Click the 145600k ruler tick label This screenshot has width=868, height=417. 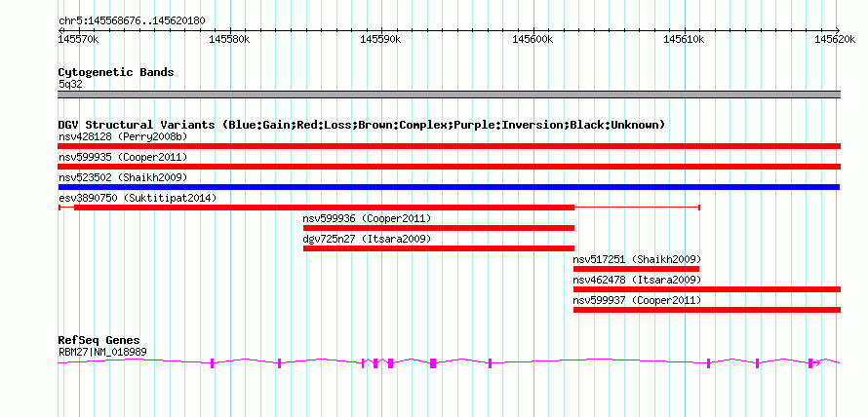click(533, 39)
